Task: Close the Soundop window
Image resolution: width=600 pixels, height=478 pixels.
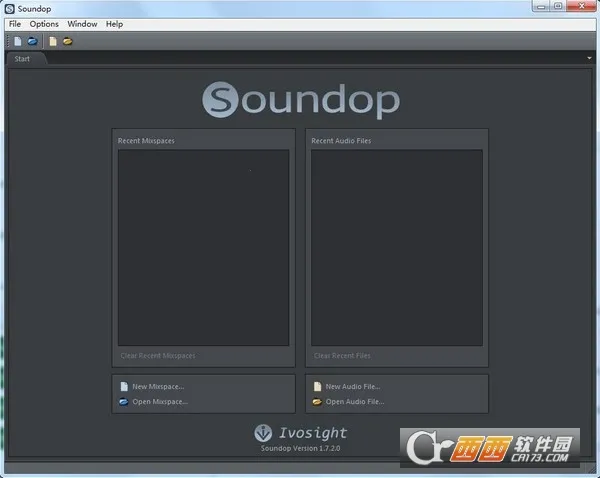Action: point(582,6)
